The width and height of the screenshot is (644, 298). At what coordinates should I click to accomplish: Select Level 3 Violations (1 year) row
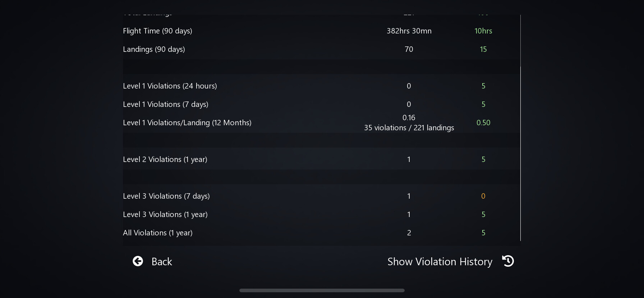[165, 215]
